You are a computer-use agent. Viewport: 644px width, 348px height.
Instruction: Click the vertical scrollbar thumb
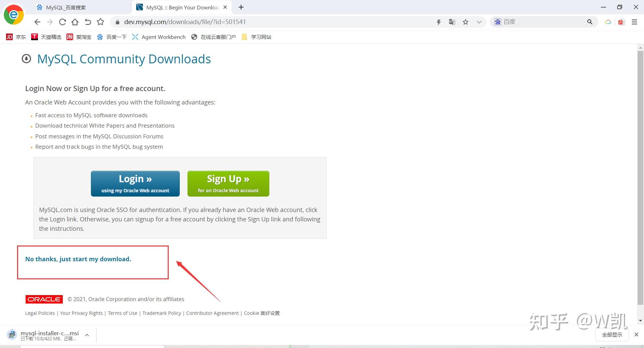coord(640,178)
